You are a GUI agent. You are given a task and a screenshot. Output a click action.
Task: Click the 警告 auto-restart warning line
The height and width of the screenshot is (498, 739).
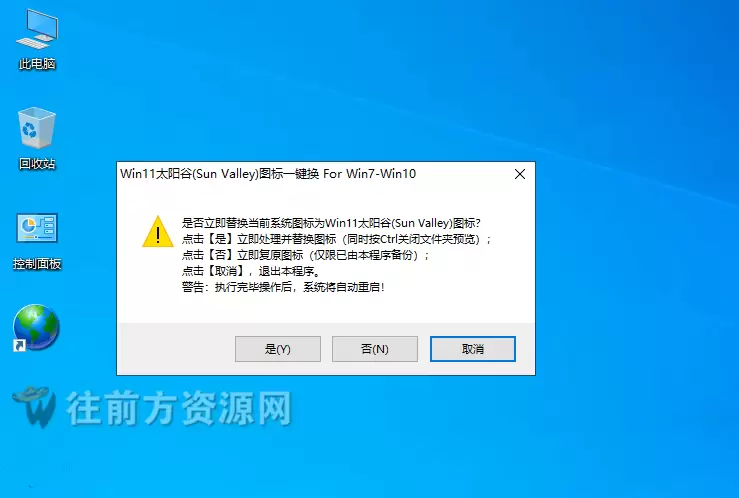point(283,287)
